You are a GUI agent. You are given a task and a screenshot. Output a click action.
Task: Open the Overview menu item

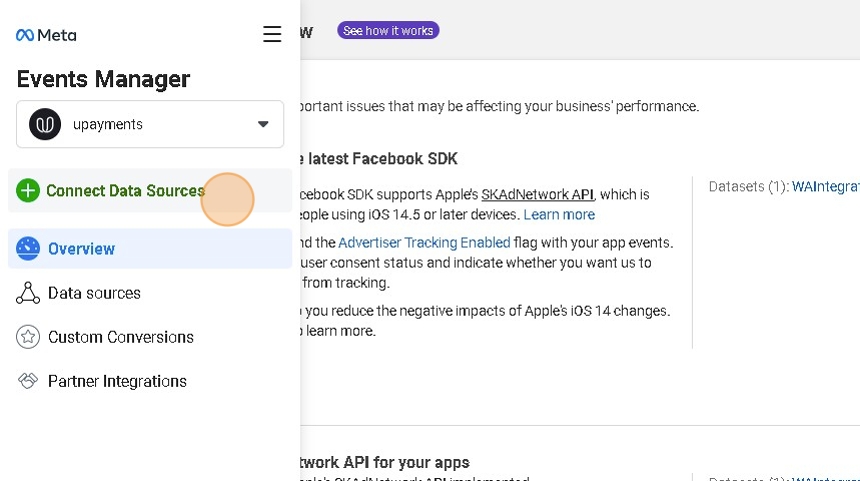click(x=81, y=249)
